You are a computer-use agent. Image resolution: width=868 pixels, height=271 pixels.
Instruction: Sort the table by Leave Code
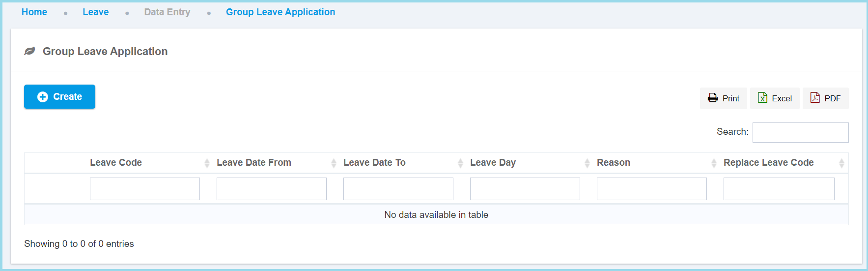[x=116, y=163]
